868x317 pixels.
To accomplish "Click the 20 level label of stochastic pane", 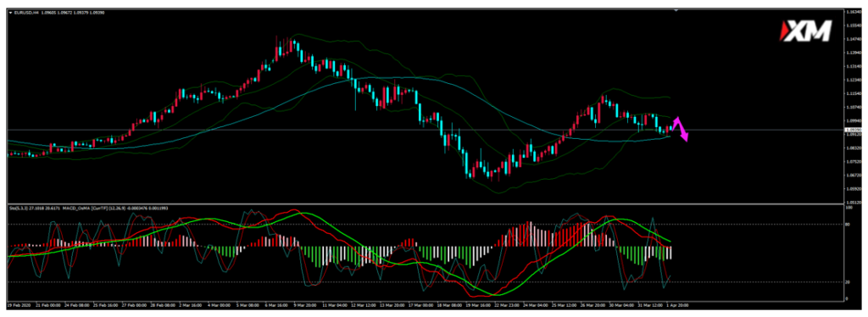I will pos(847,281).
